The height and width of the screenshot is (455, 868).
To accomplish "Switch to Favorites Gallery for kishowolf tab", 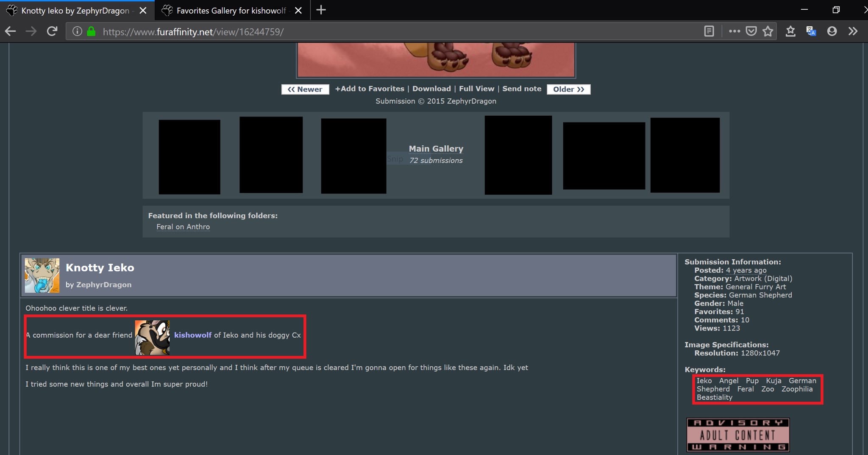I will 232,10.
